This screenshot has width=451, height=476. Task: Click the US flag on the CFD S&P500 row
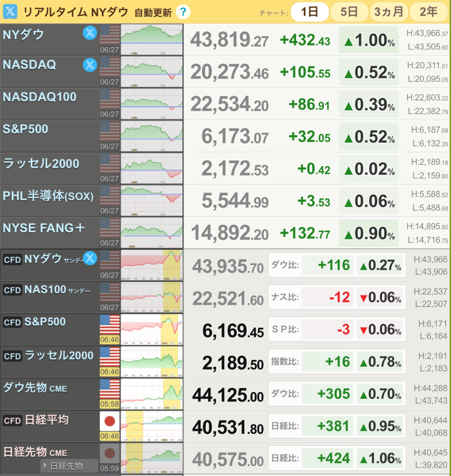[x=110, y=325]
